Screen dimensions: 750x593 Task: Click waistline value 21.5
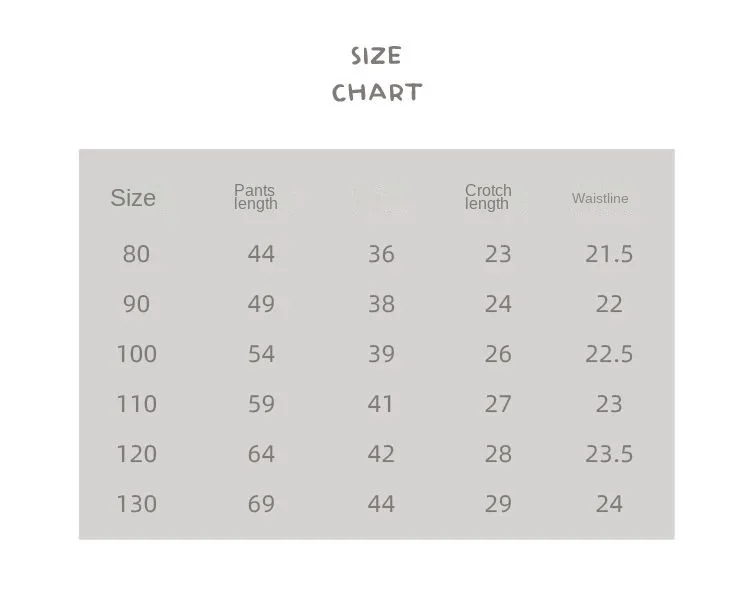[609, 254]
